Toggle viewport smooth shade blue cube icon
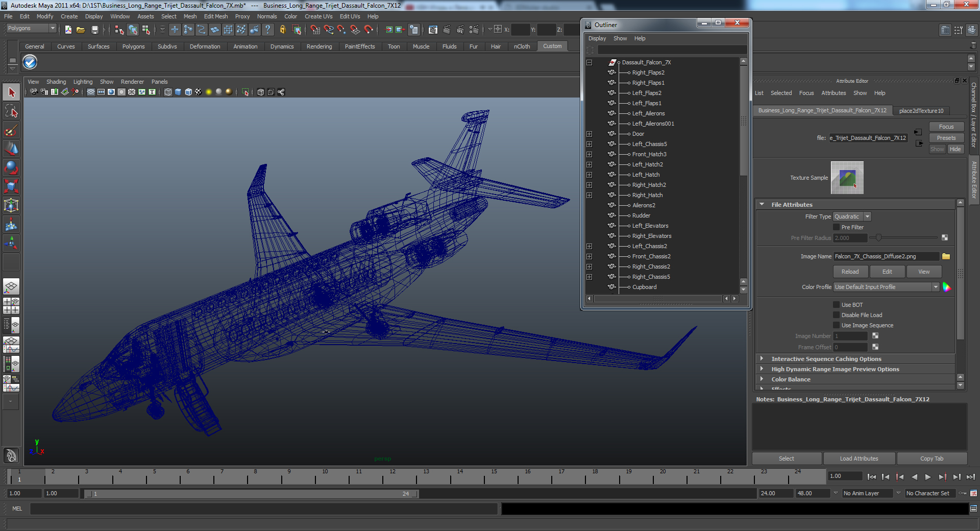Image resolution: width=980 pixels, height=531 pixels. point(178,92)
